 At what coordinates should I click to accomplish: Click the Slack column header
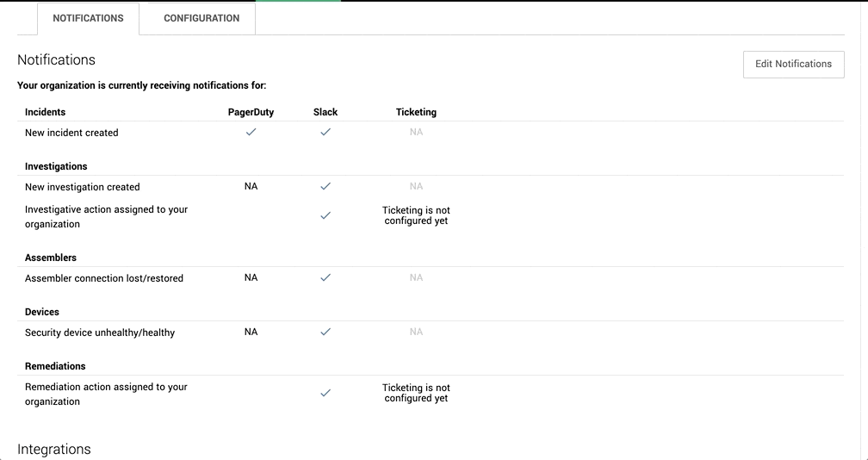[x=325, y=112]
